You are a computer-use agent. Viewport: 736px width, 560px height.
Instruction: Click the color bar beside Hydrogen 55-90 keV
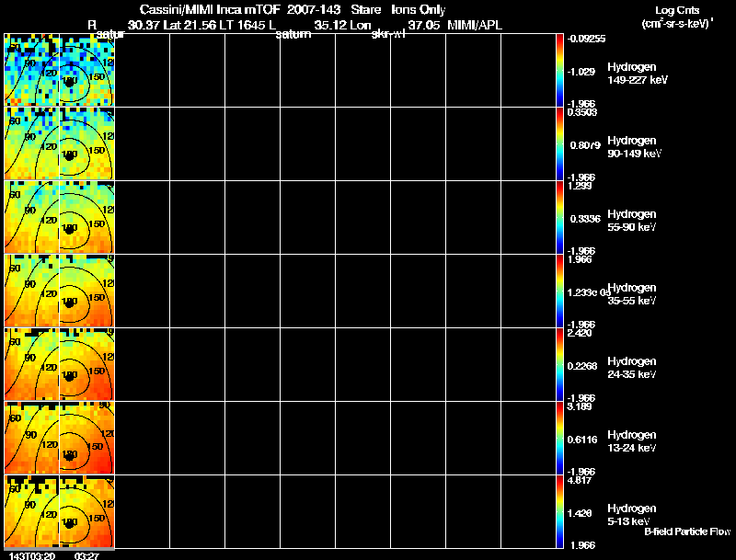pos(559,217)
